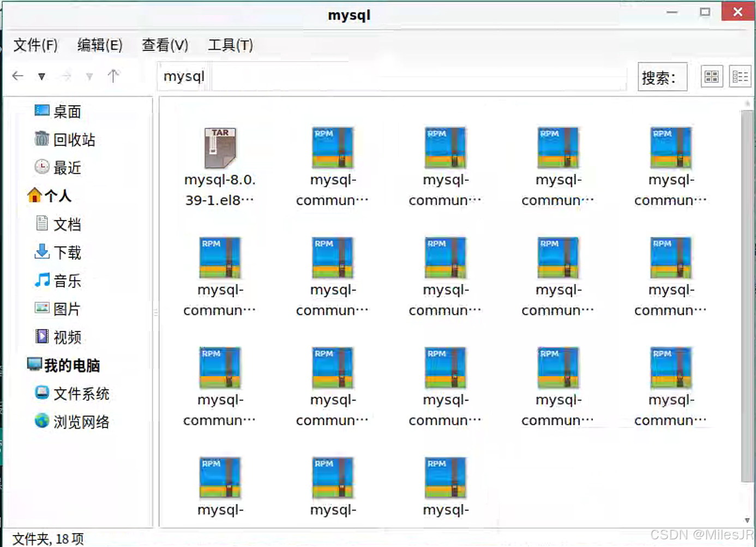Open the 工具(T) menu
Image resolution: width=756 pixels, height=547 pixels.
point(230,45)
